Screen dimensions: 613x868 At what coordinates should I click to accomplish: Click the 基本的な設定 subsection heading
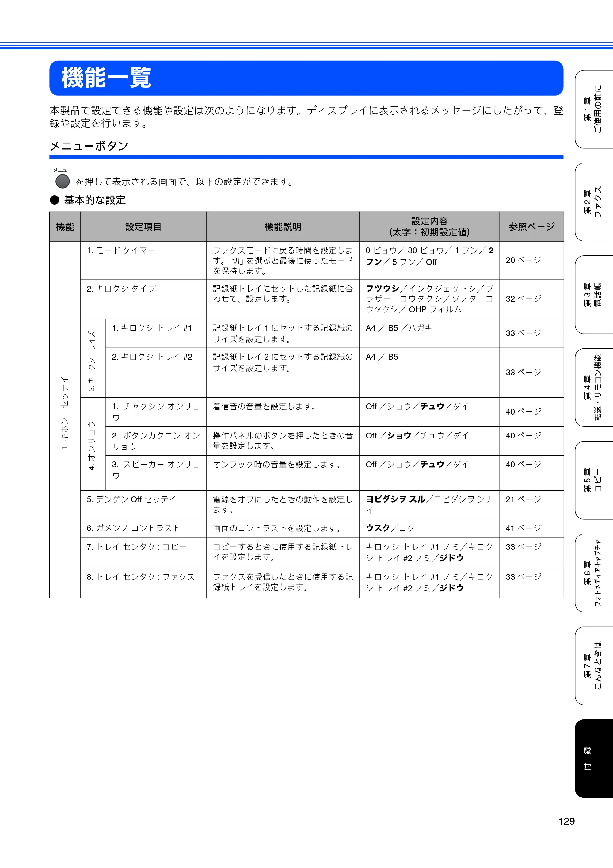pyautogui.click(x=94, y=200)
